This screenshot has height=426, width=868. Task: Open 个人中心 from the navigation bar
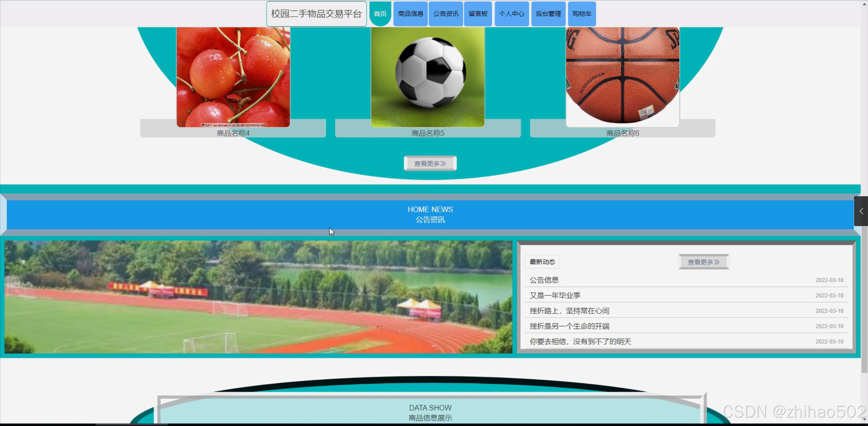click(x=512, y=14)
